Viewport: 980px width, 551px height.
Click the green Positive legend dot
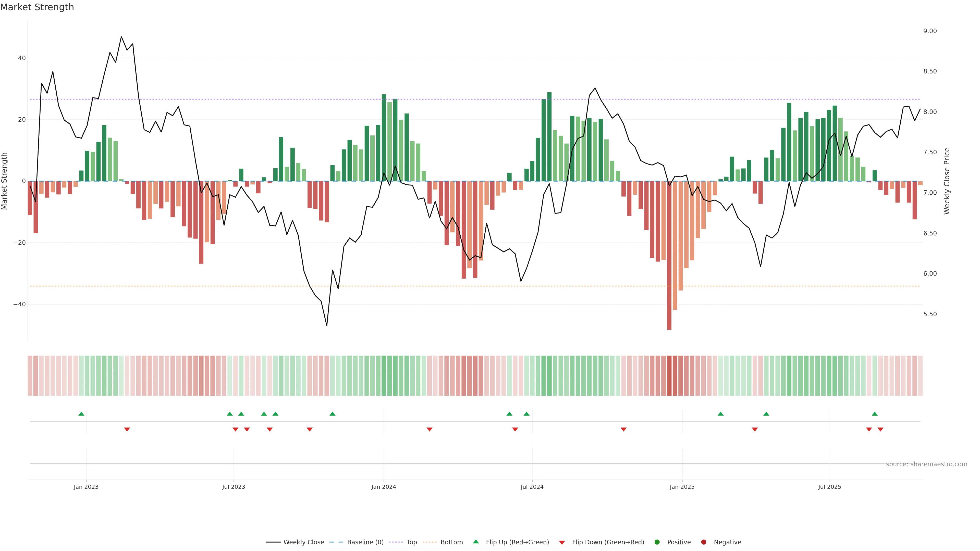pyautogui.click(x=657, y=542)
